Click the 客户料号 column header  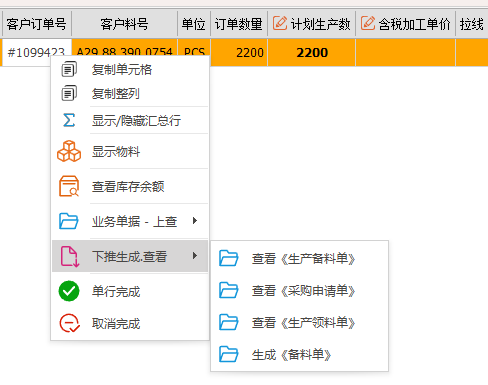coord(124,24)
